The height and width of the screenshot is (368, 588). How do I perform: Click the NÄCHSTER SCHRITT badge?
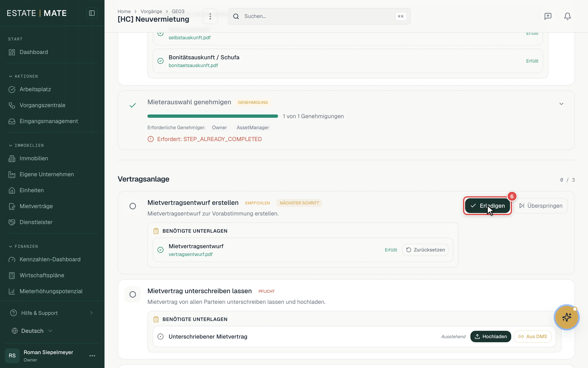coord(299,203)
